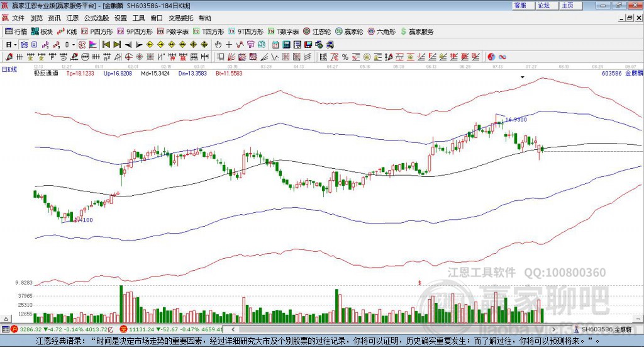The image size is (644, 347).
Task: Open the P数字表 tool
Action: coord(173,31)
